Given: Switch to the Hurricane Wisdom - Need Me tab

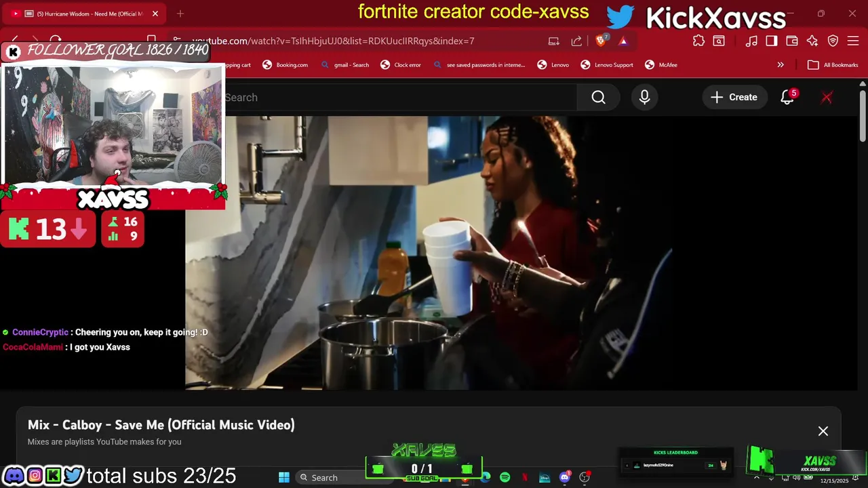Looking at the screenshot, I should point(85,14).
